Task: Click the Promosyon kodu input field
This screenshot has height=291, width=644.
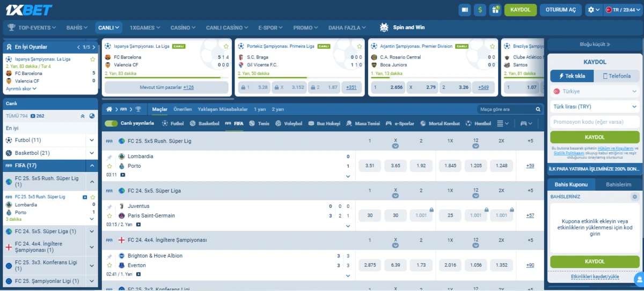Action: pos(595,122)
